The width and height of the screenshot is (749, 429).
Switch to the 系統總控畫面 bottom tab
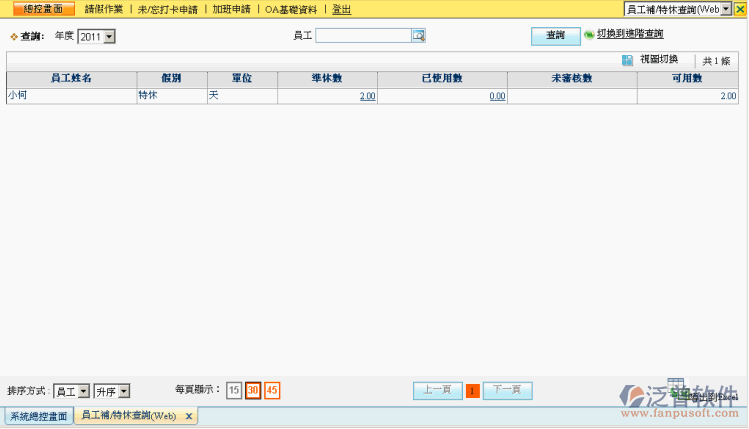(x=38, y=416)
